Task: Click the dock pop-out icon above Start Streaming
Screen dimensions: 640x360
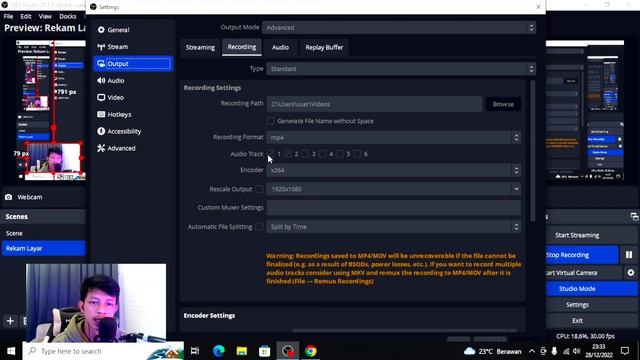Action: [x=634, y=217]
